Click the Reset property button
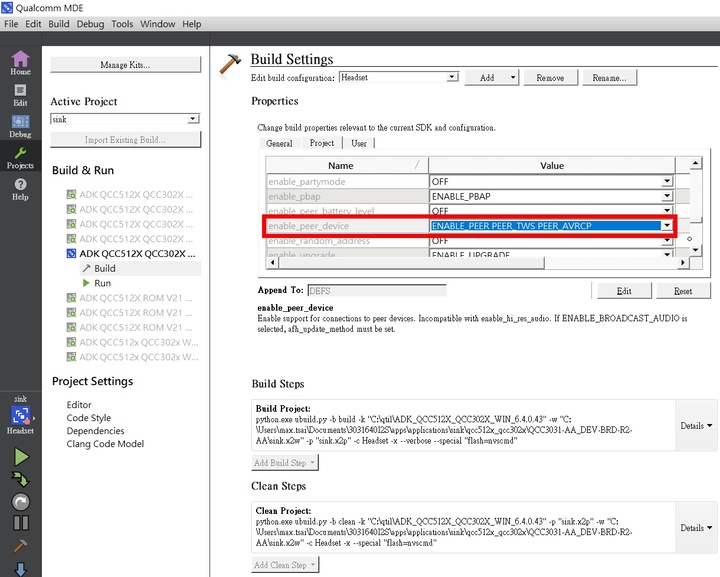The width and height of the screenshot is (720, 577). (683, 291)
